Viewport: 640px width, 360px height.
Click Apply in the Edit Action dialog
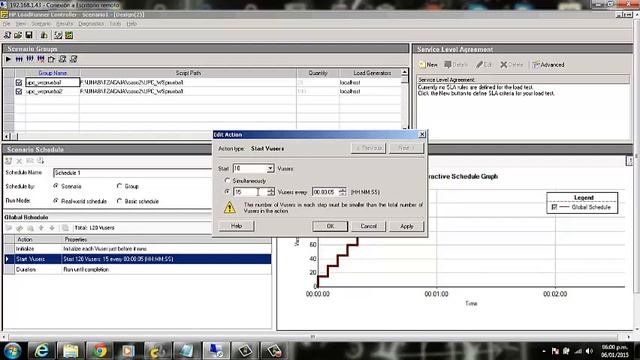point(407,226)
